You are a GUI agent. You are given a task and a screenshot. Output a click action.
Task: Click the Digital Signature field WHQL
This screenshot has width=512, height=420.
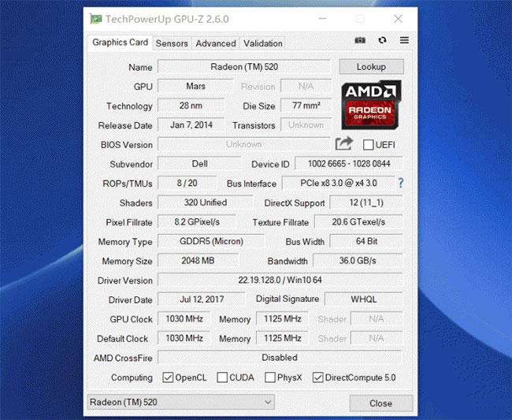tap(364, 299)
